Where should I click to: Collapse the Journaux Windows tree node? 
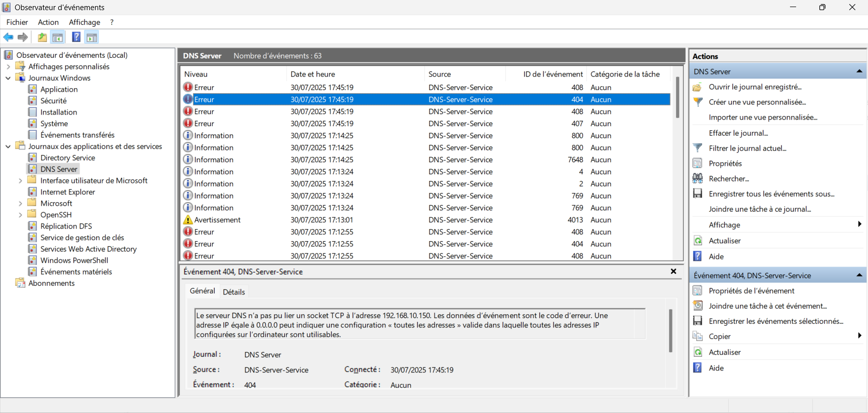pos(8,78)
